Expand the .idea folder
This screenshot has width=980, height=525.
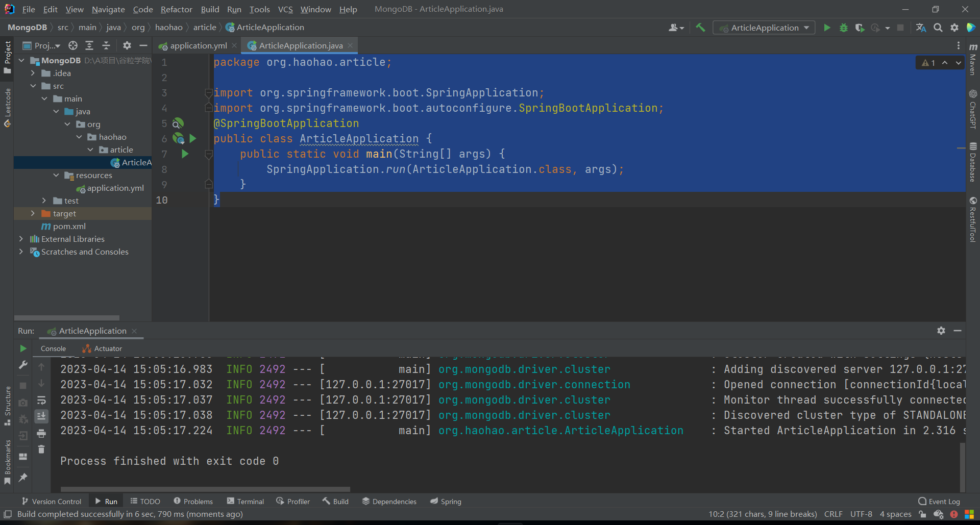(x=33, y=73)
